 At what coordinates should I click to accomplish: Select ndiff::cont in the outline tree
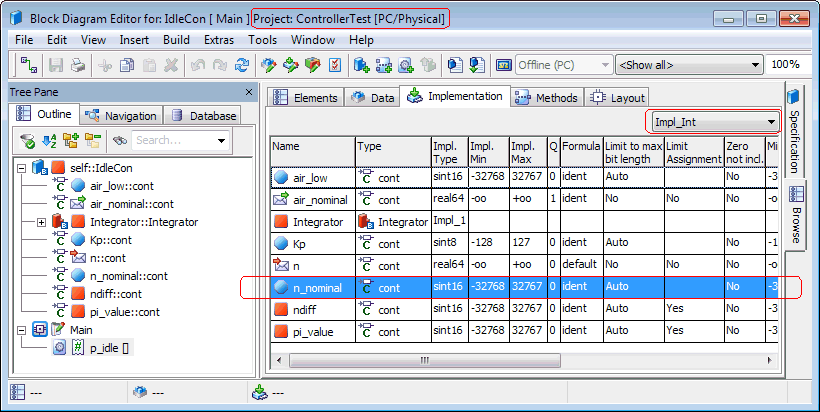pos(116,294)
